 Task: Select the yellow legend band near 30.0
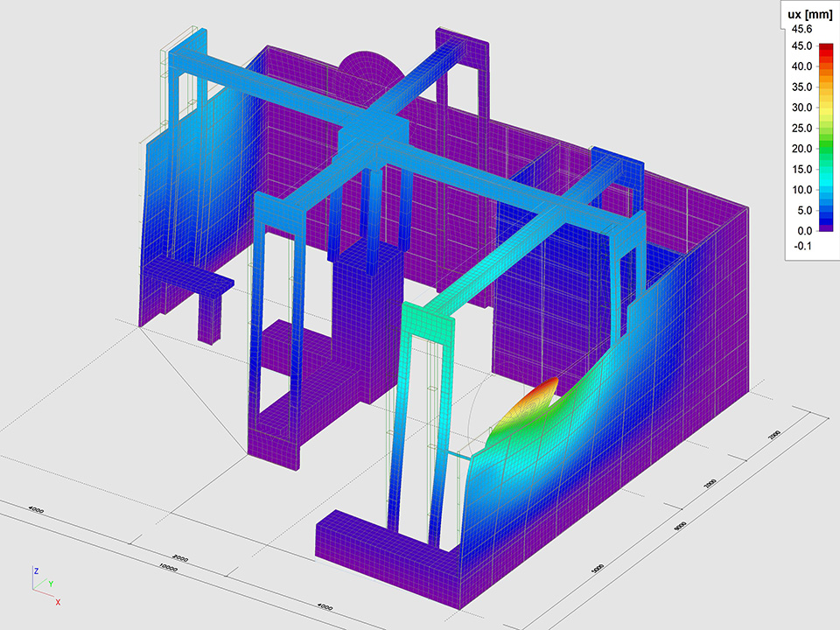click(826, 108)
